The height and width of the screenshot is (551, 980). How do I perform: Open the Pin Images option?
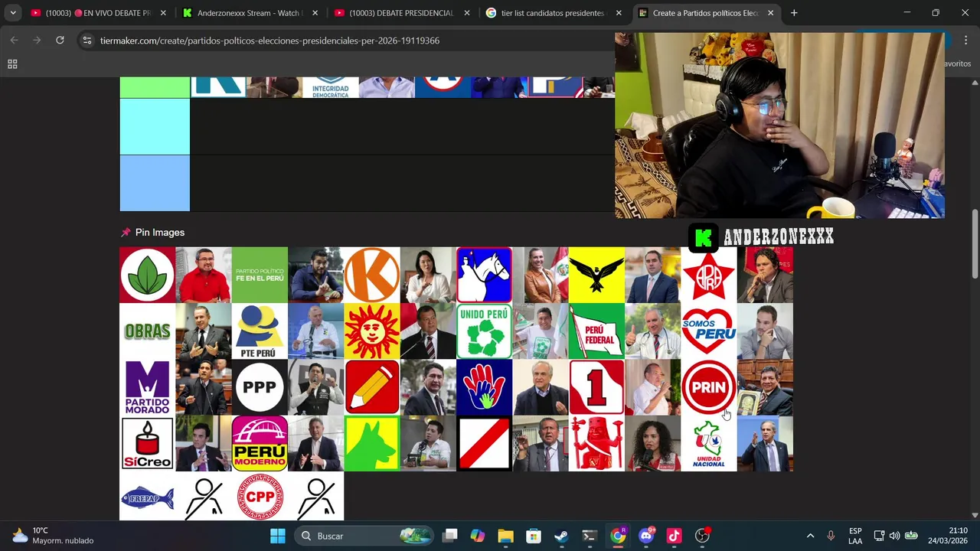click(x=152, y=233)
